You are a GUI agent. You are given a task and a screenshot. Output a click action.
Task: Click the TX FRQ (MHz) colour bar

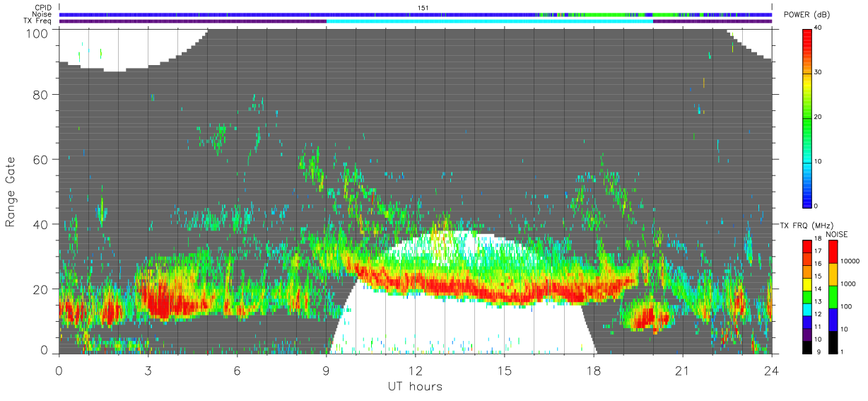(807, 296)
